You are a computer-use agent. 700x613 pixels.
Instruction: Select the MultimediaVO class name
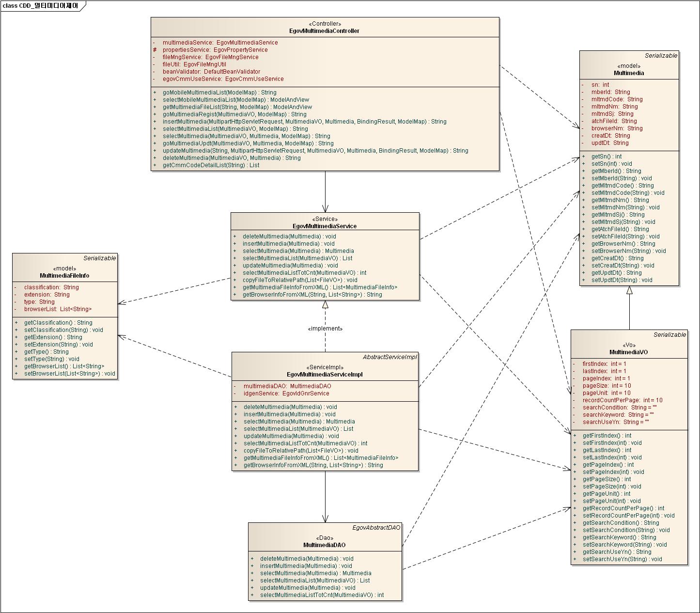tap(628, 352)
